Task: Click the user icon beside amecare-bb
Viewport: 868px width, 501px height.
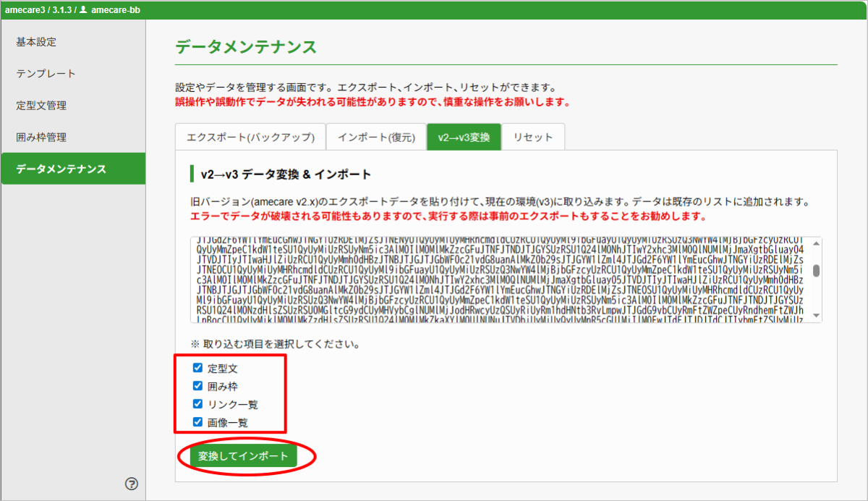Action: coord(83,9)
